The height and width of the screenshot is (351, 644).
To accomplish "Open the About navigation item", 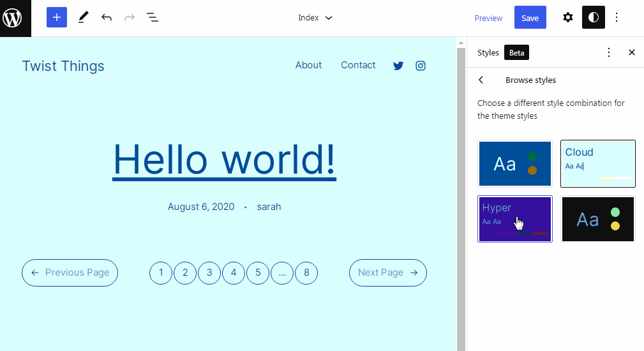I will pyautogui.click(x=308, y=65).
